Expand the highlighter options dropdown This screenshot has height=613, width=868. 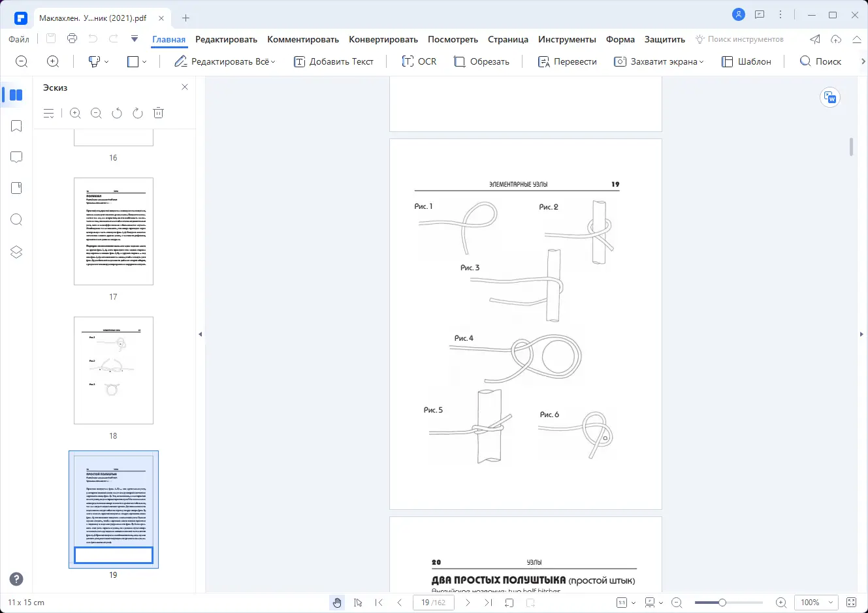click(106, 61)
